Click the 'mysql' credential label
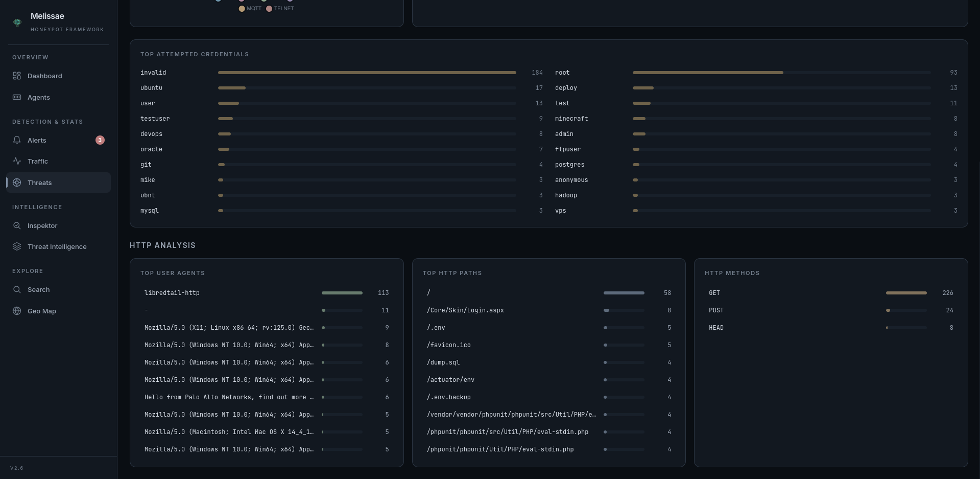980x479 pixels. 150,211
